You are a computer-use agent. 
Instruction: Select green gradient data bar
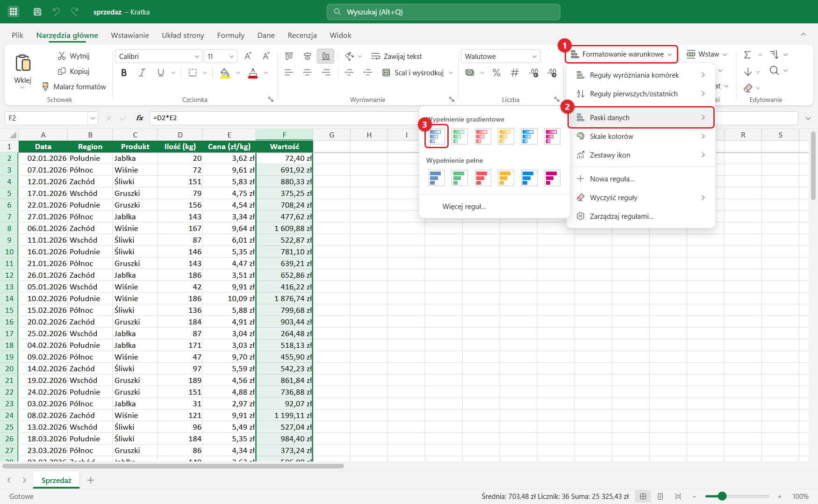click(459, 137)
